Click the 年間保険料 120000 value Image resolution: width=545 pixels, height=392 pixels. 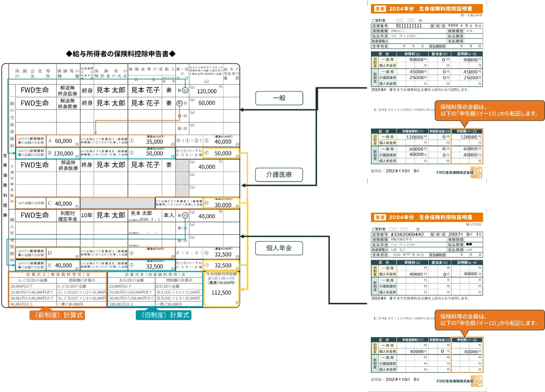414,137
